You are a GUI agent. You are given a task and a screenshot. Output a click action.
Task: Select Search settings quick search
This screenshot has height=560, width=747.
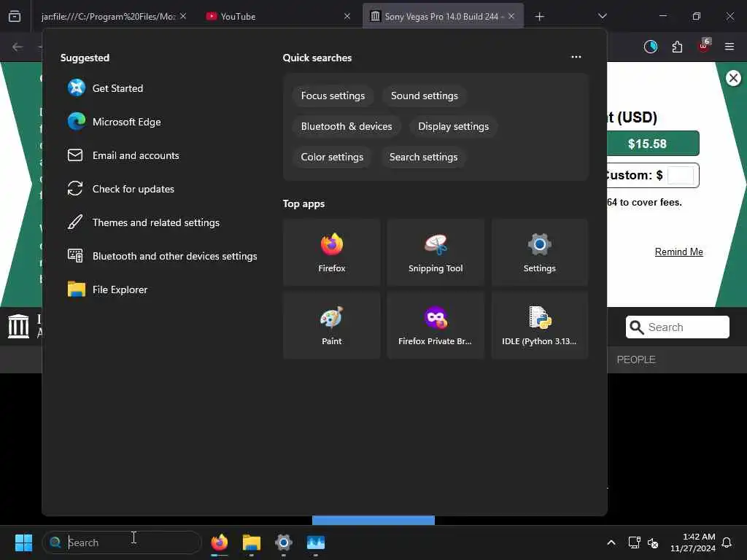coord(423,157)
